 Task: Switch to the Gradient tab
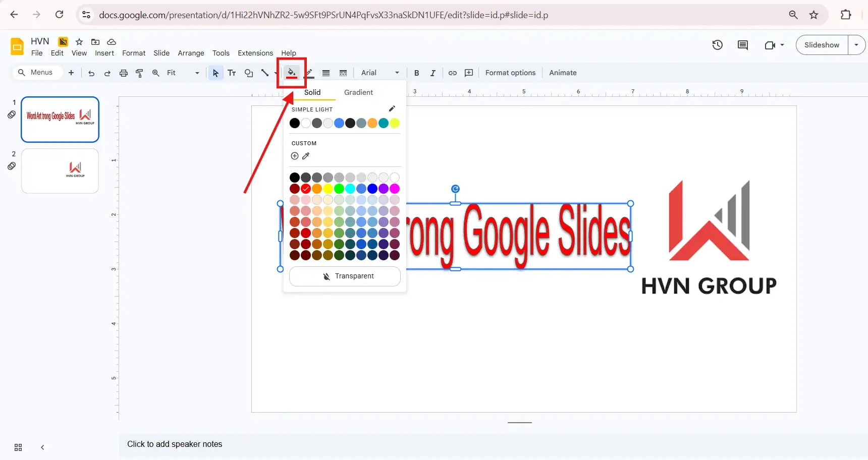pyautogui.click(x=358, y=92)
